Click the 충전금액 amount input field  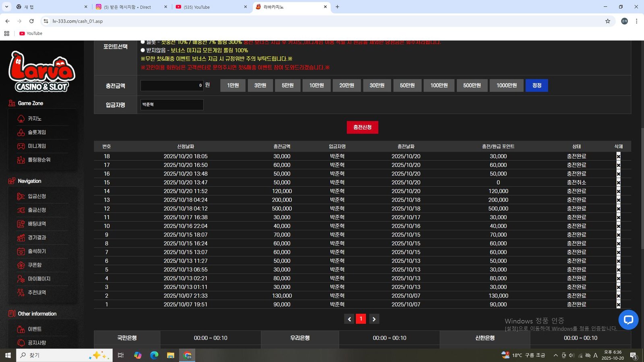pyautogui.click(x=172, y=85)
